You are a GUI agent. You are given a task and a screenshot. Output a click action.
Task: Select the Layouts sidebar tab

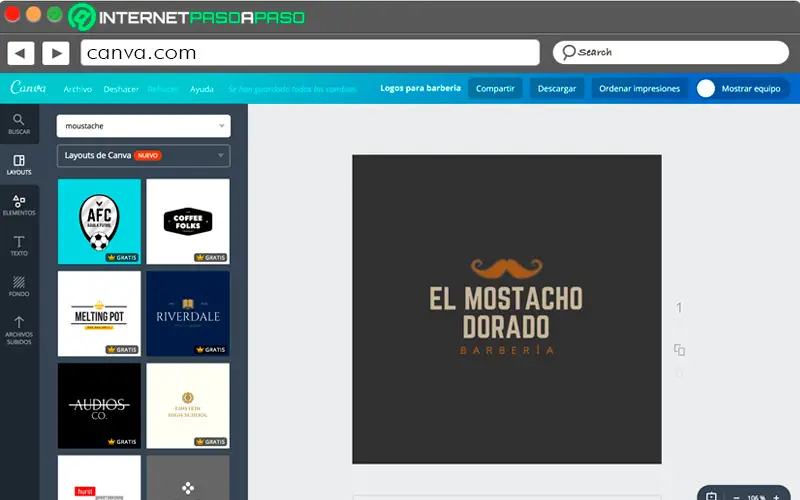point(19,165)
